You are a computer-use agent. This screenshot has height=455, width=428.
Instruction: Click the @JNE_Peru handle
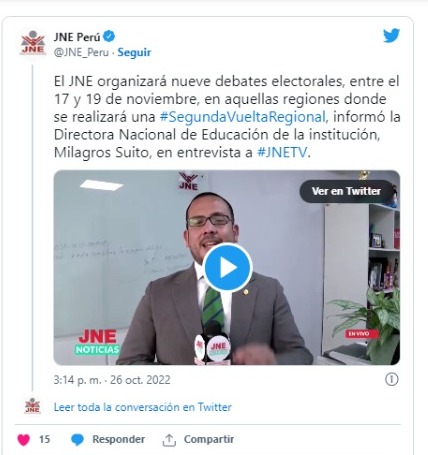pos(81,53)
